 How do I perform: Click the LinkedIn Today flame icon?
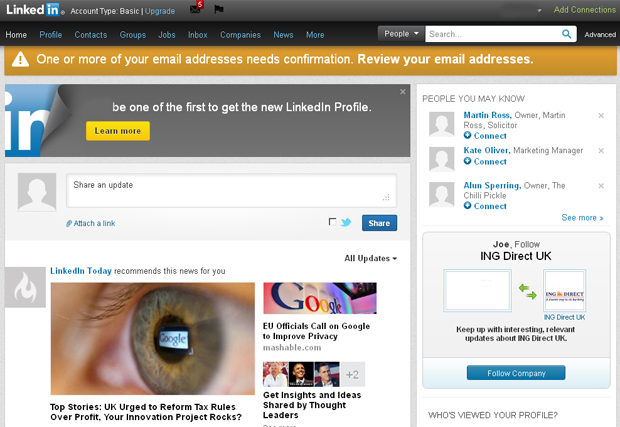click(x=25, y=287)
